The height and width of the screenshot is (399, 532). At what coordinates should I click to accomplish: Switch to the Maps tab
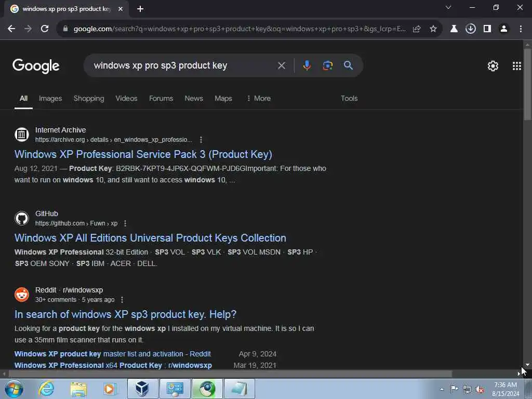coord(223,98)
